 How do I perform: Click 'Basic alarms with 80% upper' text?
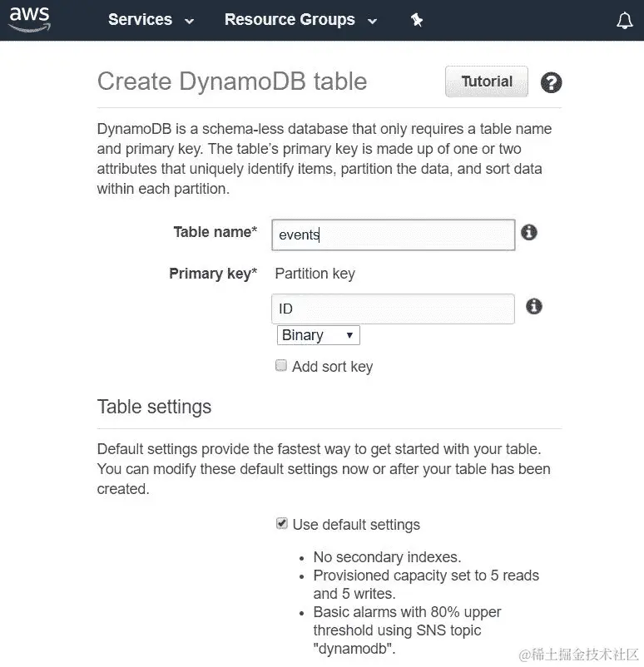[407, 612]
